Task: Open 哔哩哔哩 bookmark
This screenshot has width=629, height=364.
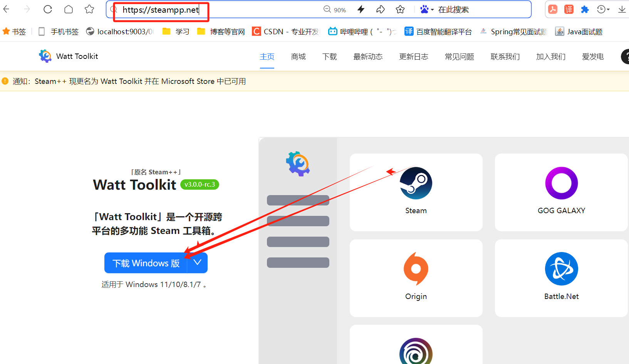Action: [x=362, y=32]
